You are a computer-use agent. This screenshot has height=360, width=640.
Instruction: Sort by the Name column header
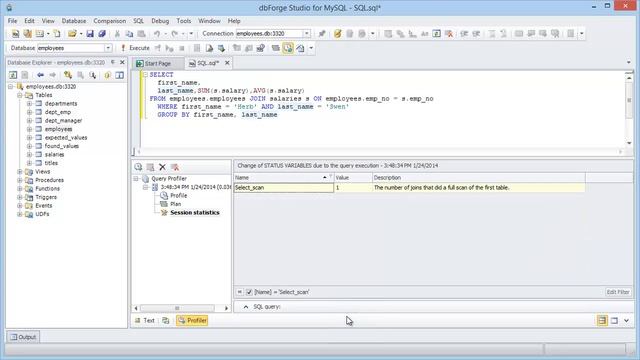coord(284,178)
